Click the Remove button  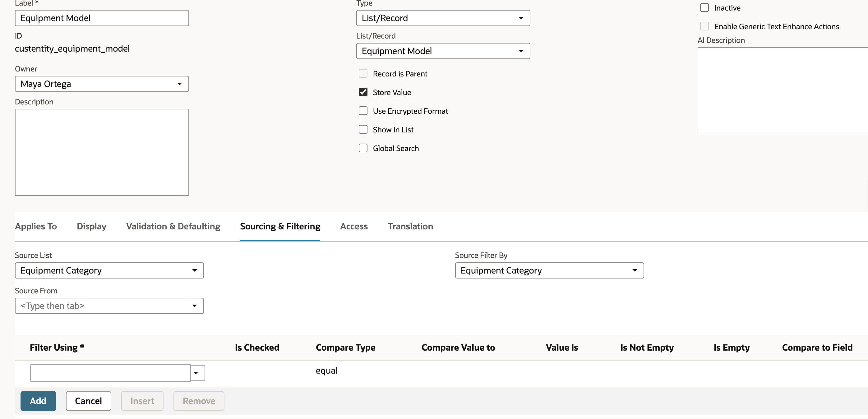tap(199, 401)
